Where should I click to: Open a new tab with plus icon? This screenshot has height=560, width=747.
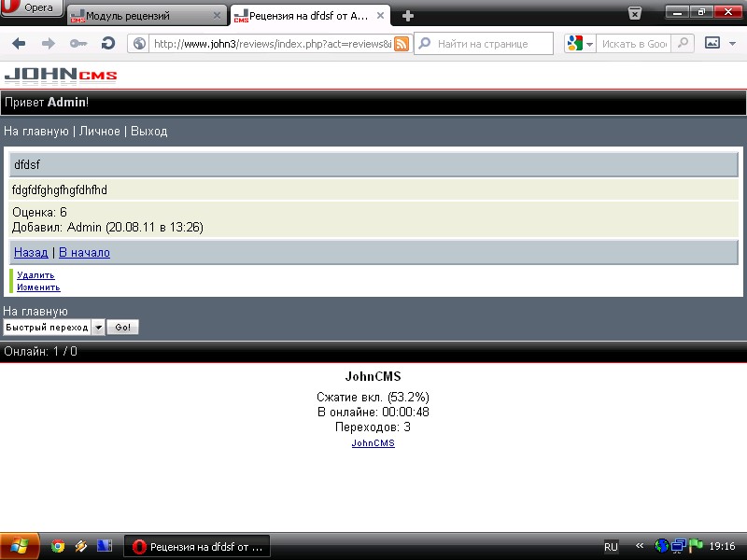[407, 16]
